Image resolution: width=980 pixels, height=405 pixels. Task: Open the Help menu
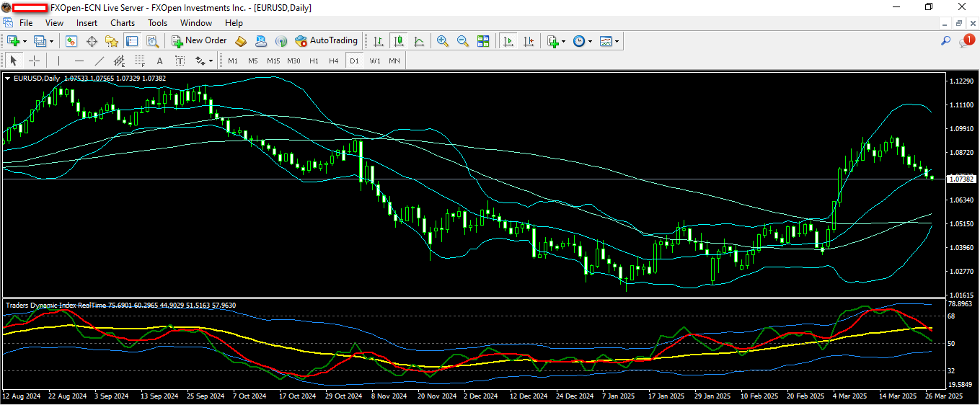coord(234,23)
